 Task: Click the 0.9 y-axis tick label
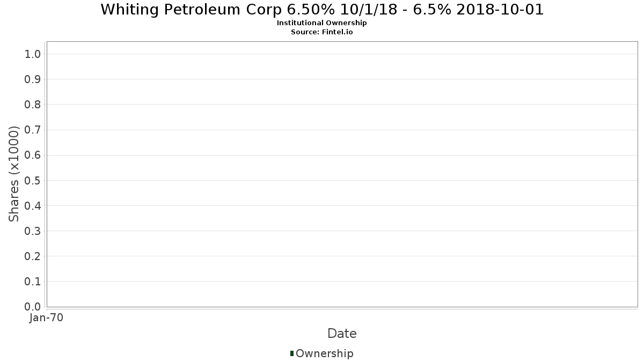tap(33, 79)
